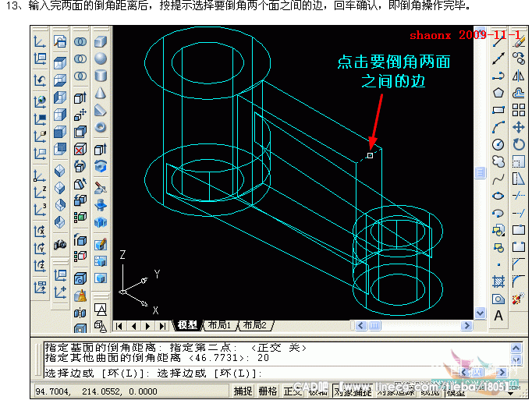Select the Erase modify tool
The width and height of the screenshot is (532, 400).
pyautogui.click(x=519, y=41)
